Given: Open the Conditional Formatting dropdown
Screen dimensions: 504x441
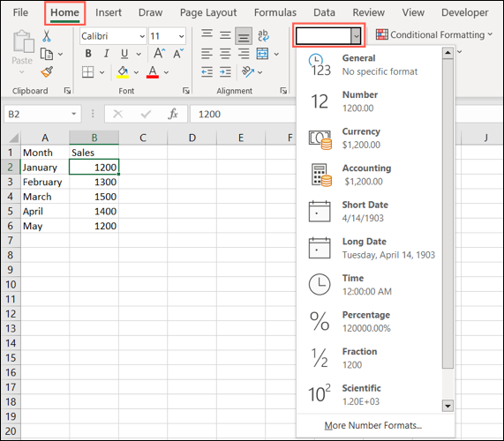Looking at the screenshot, I should (434, 34).
